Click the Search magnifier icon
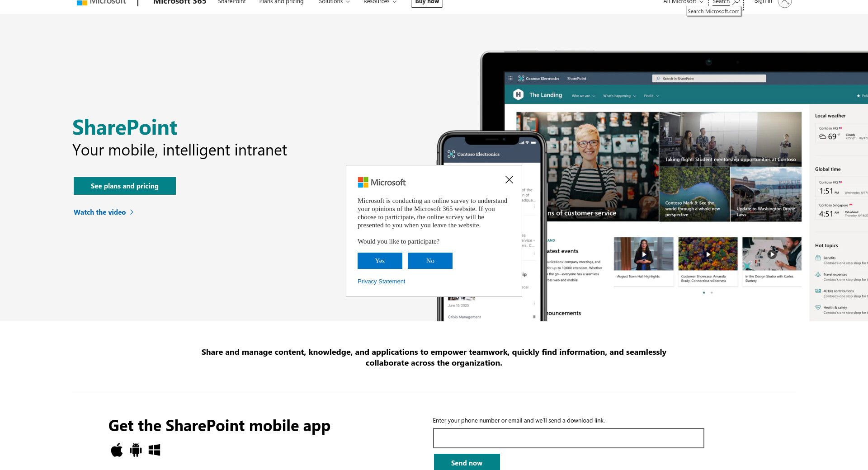Viewport: 868px width, 470px height. (x=736, y=2)
